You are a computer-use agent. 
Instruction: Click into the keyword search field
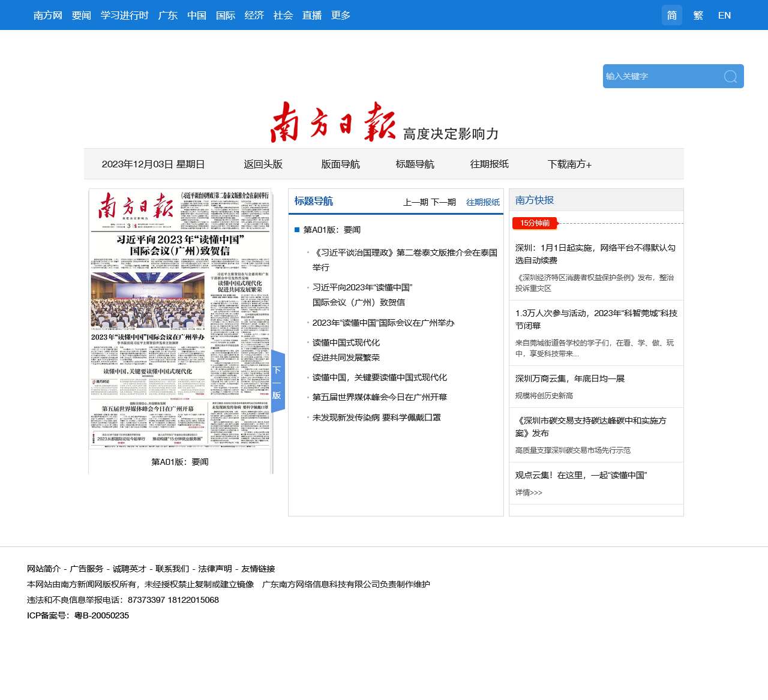660,76
